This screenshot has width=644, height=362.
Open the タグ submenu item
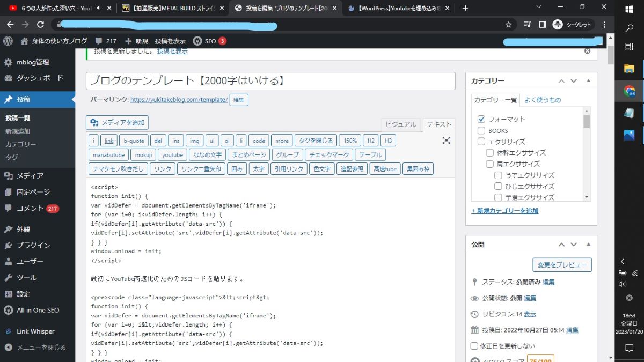tap(11, 157)
